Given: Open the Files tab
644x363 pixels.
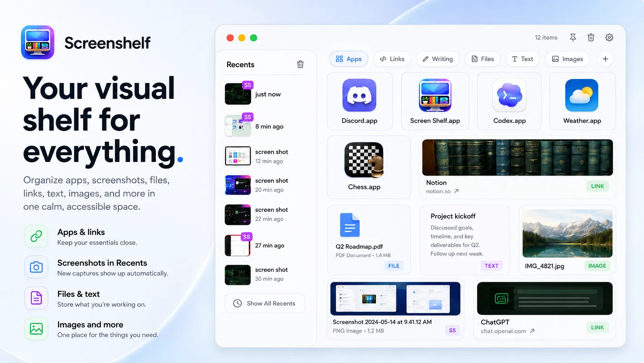Looking at the screenshot, I should point(483,59).
